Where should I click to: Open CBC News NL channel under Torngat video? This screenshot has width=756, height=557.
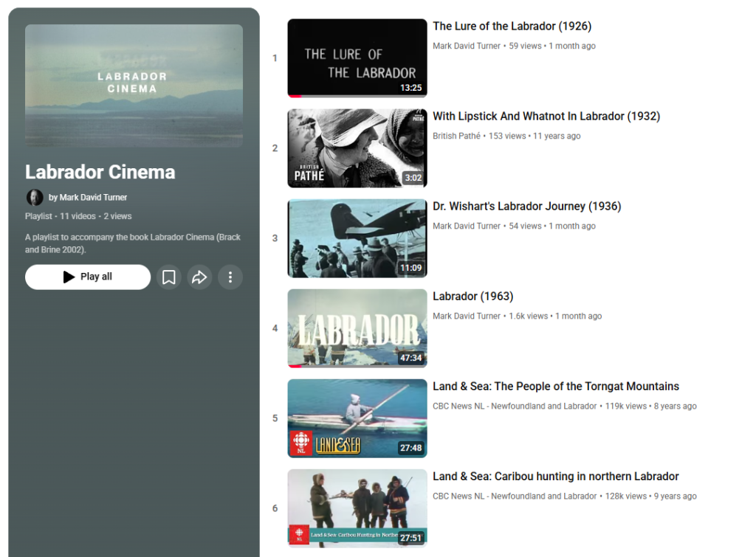(515, 406)
